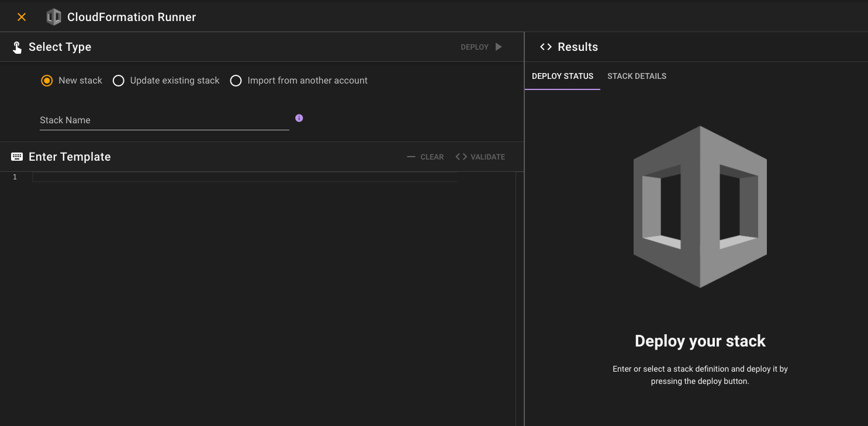Click the DEPLOY button label
The image size is (868, 426).
tap(475, 47)
